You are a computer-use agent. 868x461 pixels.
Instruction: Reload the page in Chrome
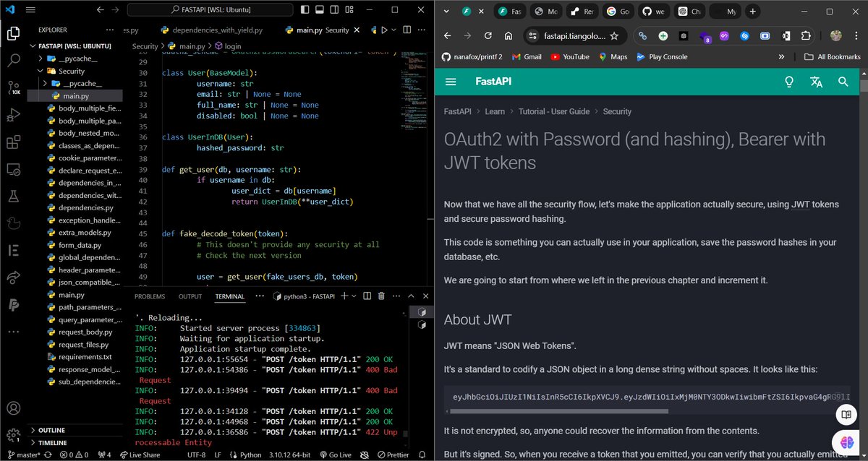coord(488,35)
